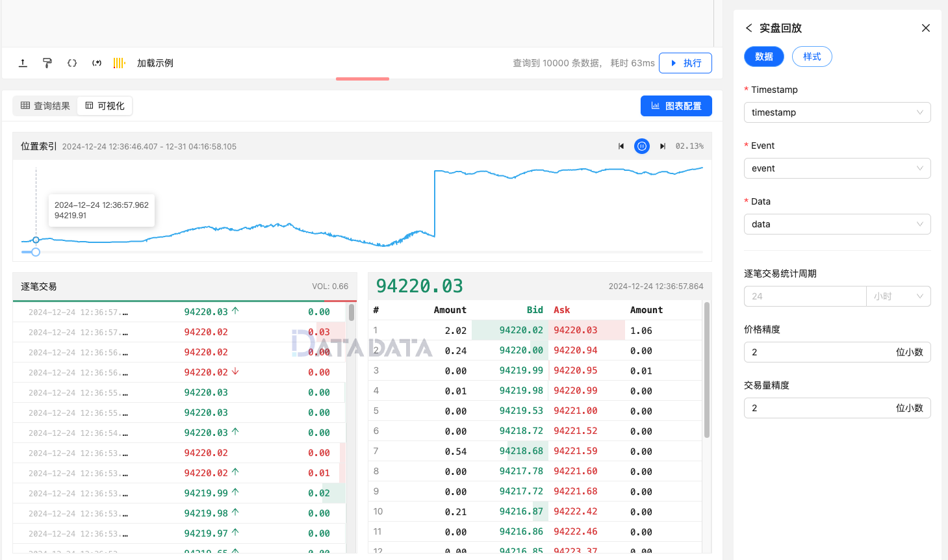
Task: Click the 图表配置 chart config button
Action: pyautogui.click(x=676, y=106)
